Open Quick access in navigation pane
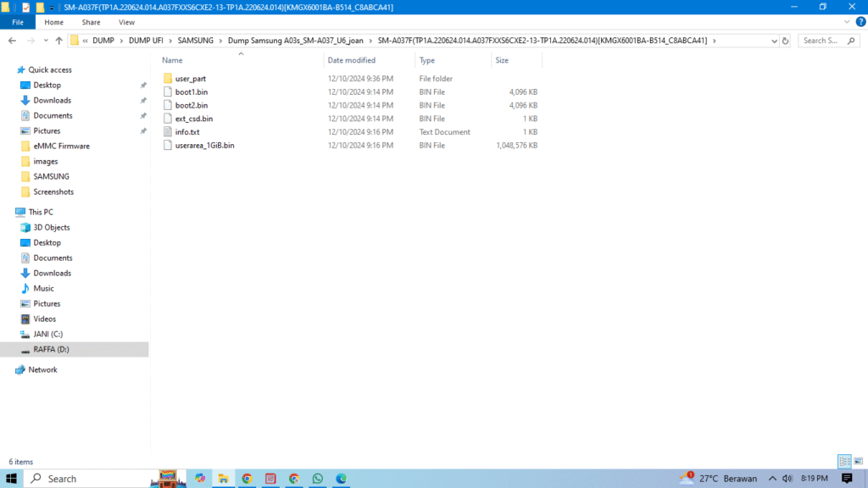Image resolution: width=868 pixels, height=488 pixels. click(50, 69)
